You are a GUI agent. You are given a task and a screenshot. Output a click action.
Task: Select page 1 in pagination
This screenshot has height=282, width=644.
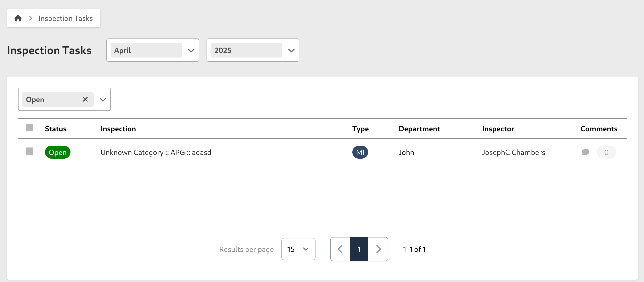[x=359, y=249]
